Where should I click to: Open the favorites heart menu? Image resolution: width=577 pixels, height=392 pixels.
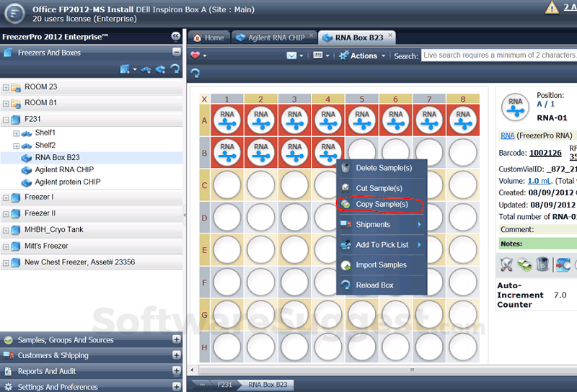click(x=198, y=55)
